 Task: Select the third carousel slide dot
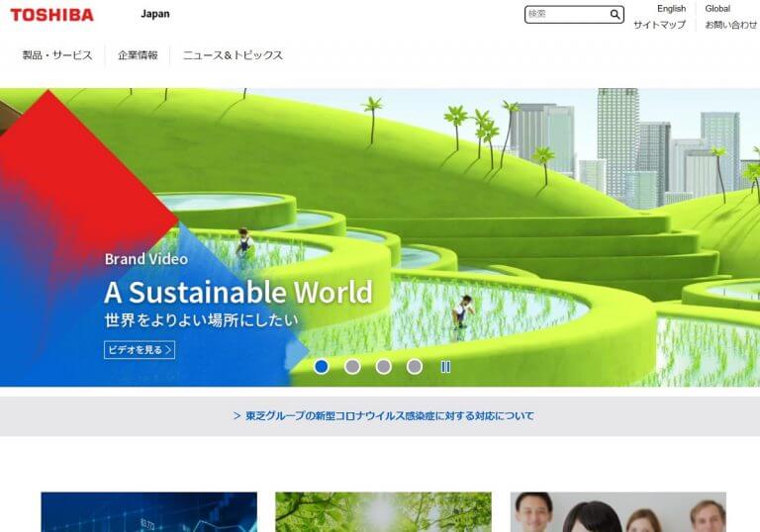click(x=384, y=367)
